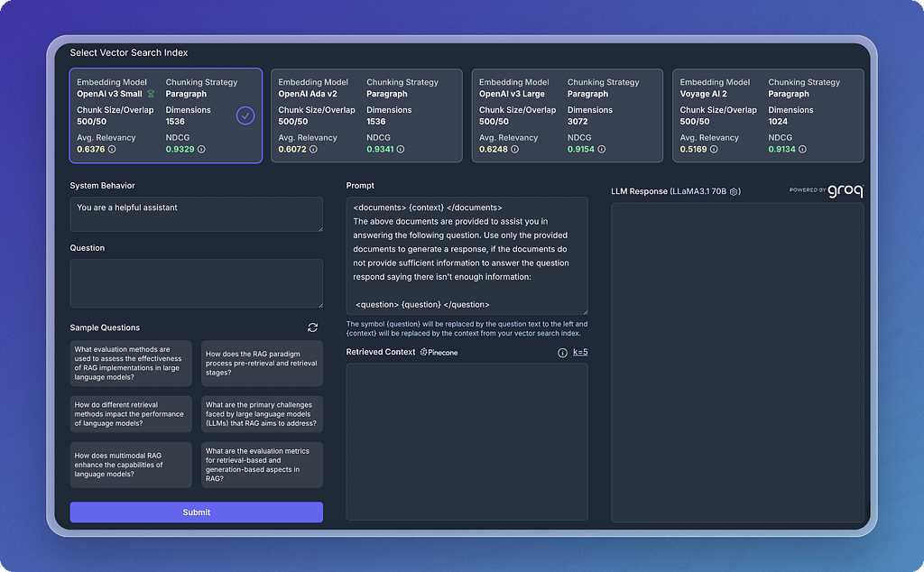Click the selected checkmark on OpenAI v3 Small card
The image size is (924, 572).
tap(245, 115)
